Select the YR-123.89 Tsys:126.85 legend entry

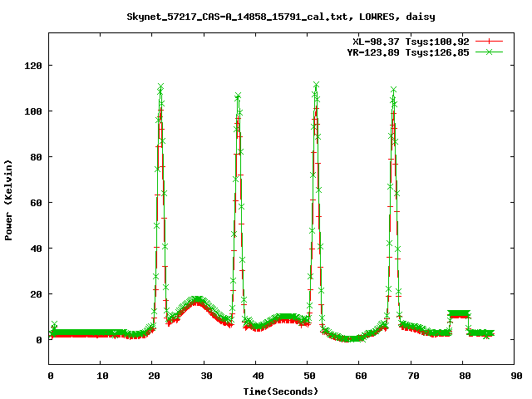point(408,52)
